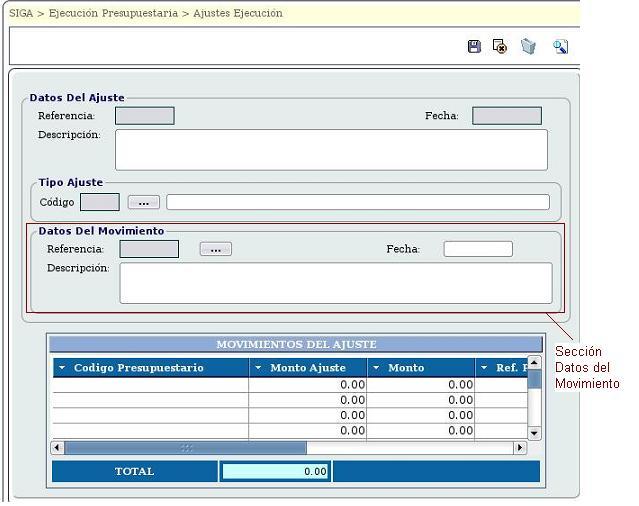The image size is (639, 506).
Task: Click the Tipo Ajuste description text field
Action: [357, 202]
